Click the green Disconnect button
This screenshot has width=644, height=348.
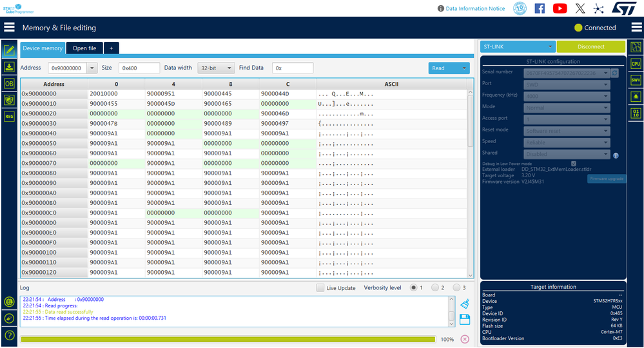point(590,46)
